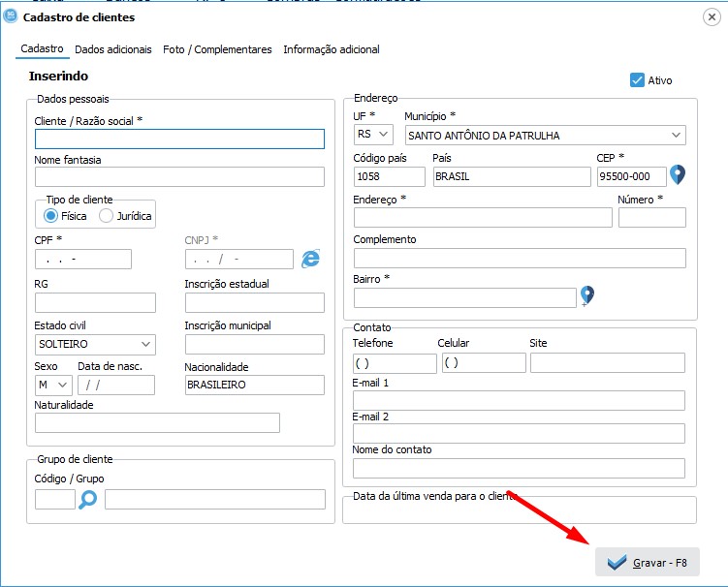The height and width of the screenshot is (587, 728).
Task: Click the Data de nasc. date field
Action: [116, 385]
